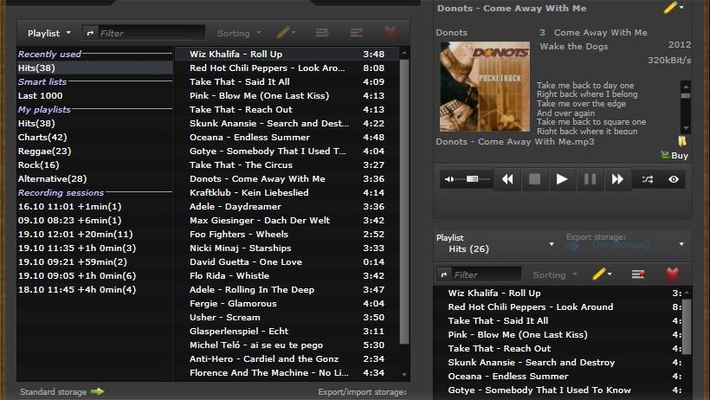
Task: Select Wiz Khalifa - Roll Up in main list
Action: point(287,54)
